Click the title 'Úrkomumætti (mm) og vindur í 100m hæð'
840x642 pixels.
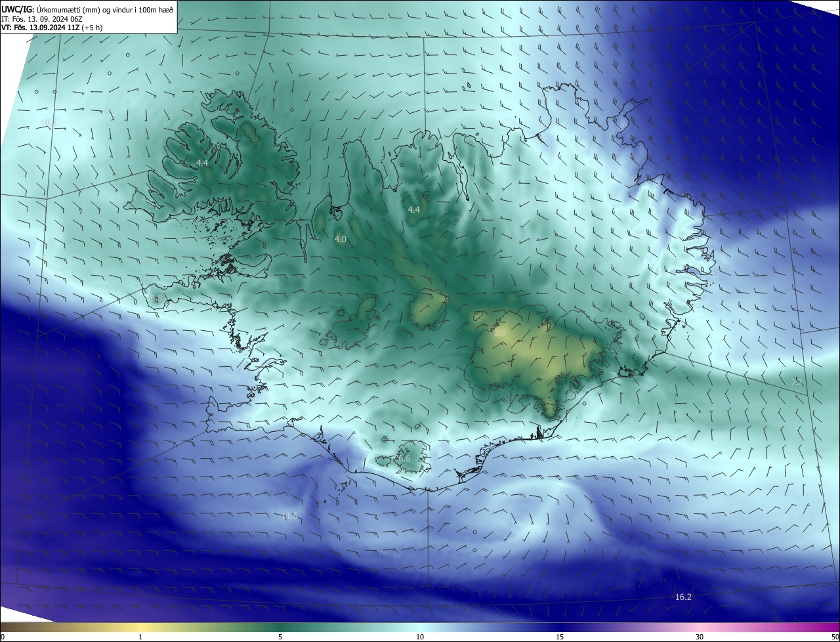104,9
